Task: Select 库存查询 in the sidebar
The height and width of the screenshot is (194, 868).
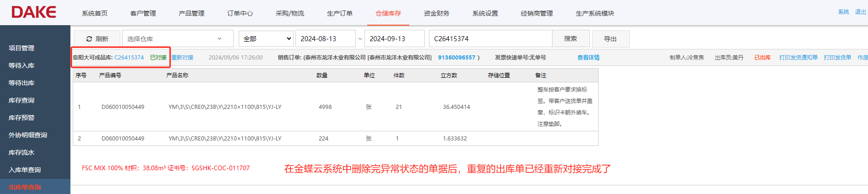Action: coord(21,100)
